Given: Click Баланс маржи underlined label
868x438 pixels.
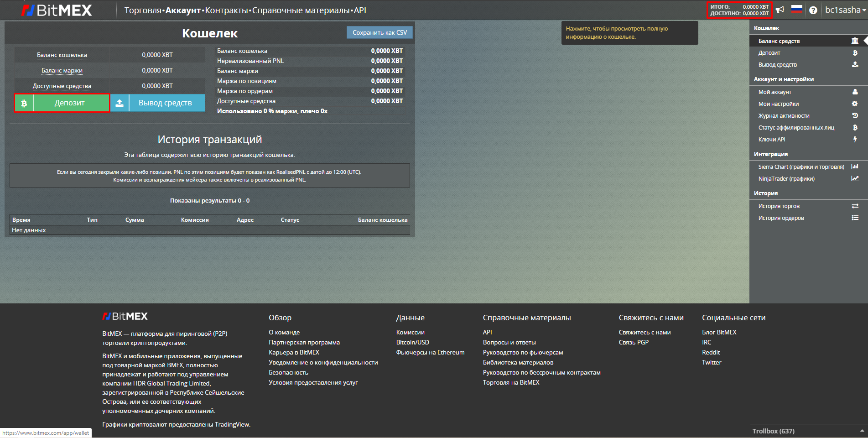Looking at the screenshot, I should tap(62, 70).
